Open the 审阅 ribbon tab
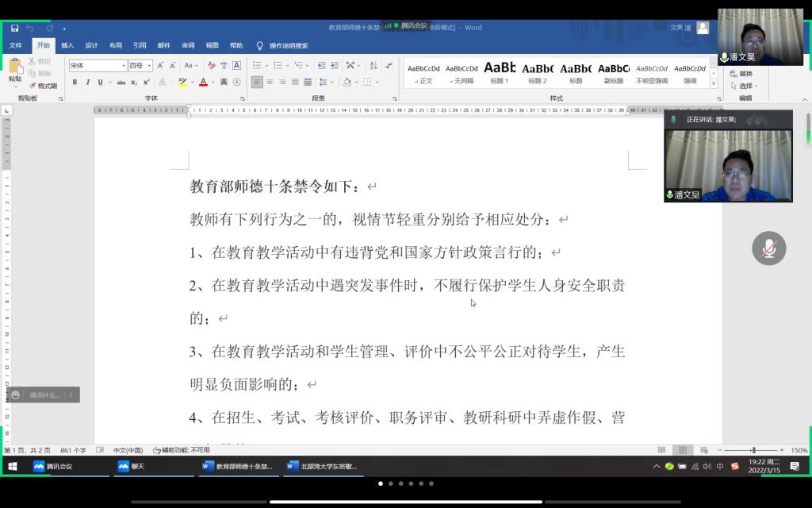This screenshot has height=508, width=812. [x=188, y=46]
